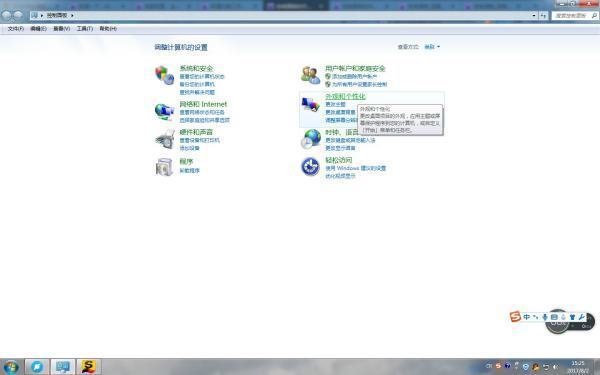Click the Sogou input method S logo

(515, 316)
